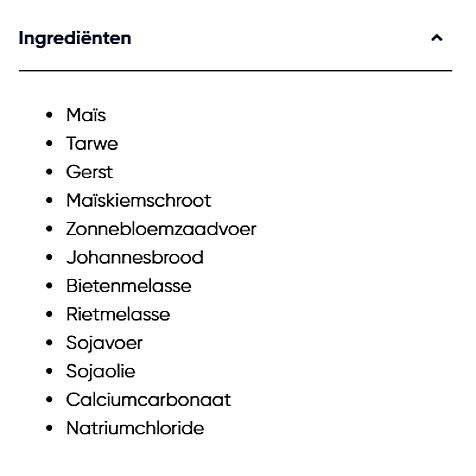Select the Tarwe ingredient
476x476 pixels.
[x=92, y=144]
